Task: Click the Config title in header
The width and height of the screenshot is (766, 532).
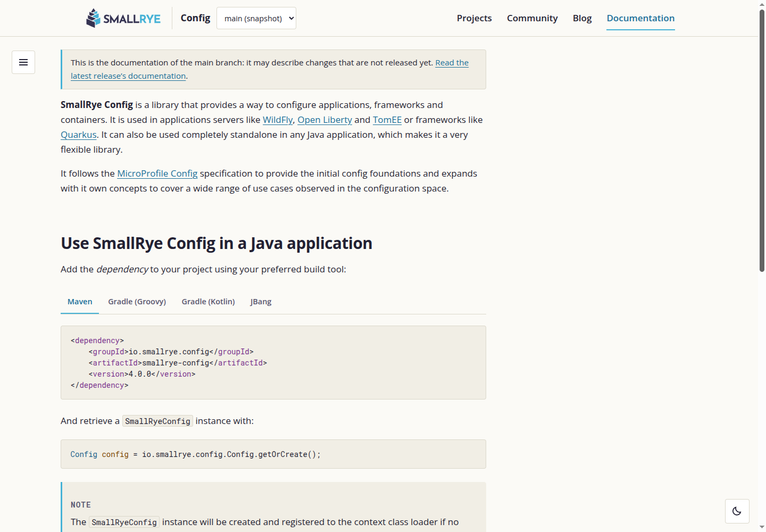Action: 195,18
